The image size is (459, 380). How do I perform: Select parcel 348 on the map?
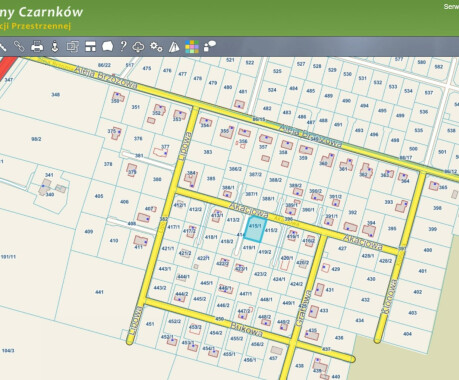click(x=56, y=95)
